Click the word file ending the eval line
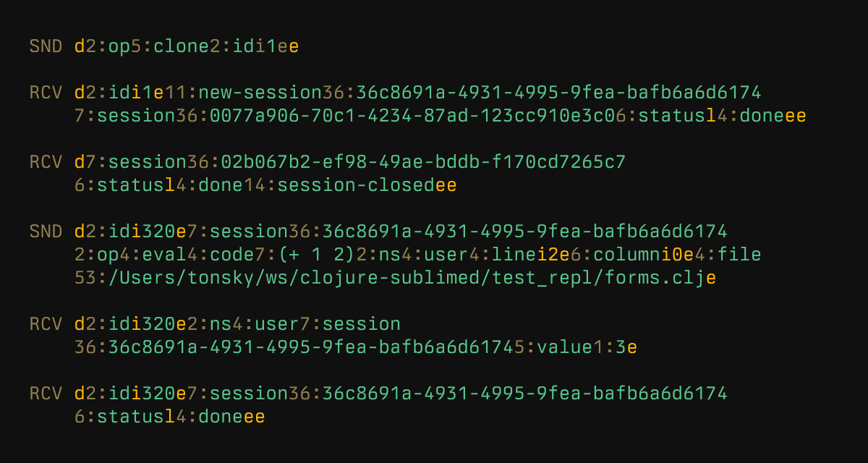The width and height of the screenshot is (868, 463). [739, 255]
